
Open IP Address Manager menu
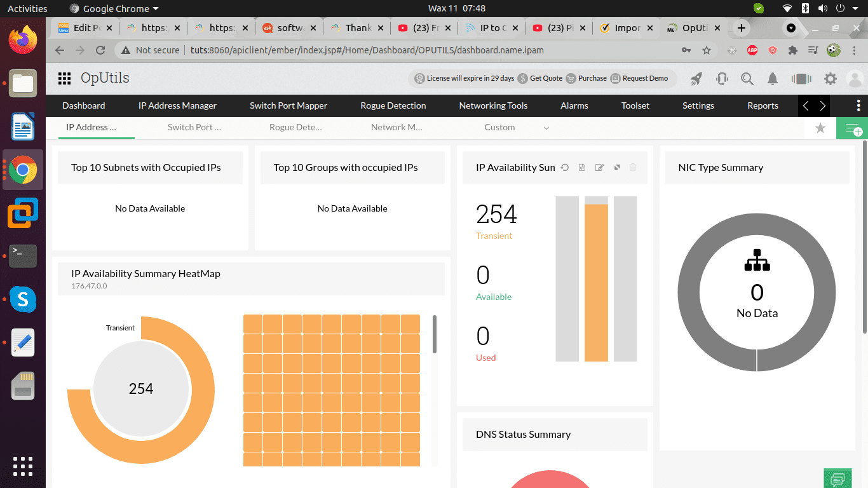(177, 105)
